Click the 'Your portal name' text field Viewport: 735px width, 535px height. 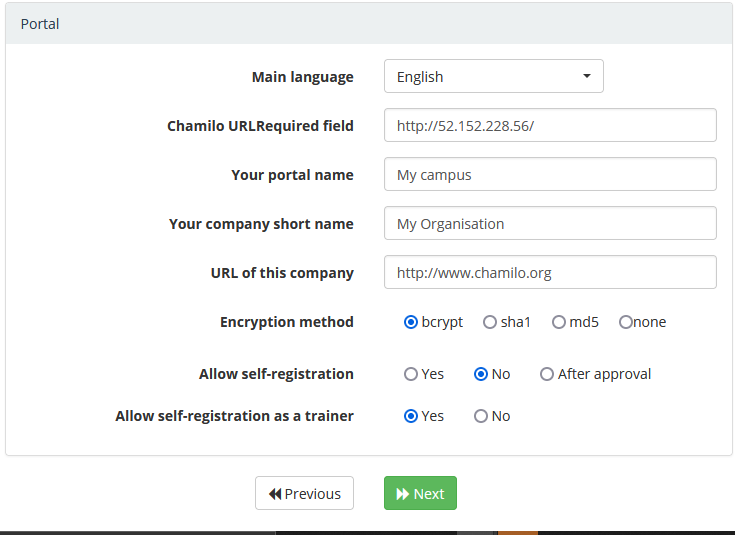pos(550,175)
